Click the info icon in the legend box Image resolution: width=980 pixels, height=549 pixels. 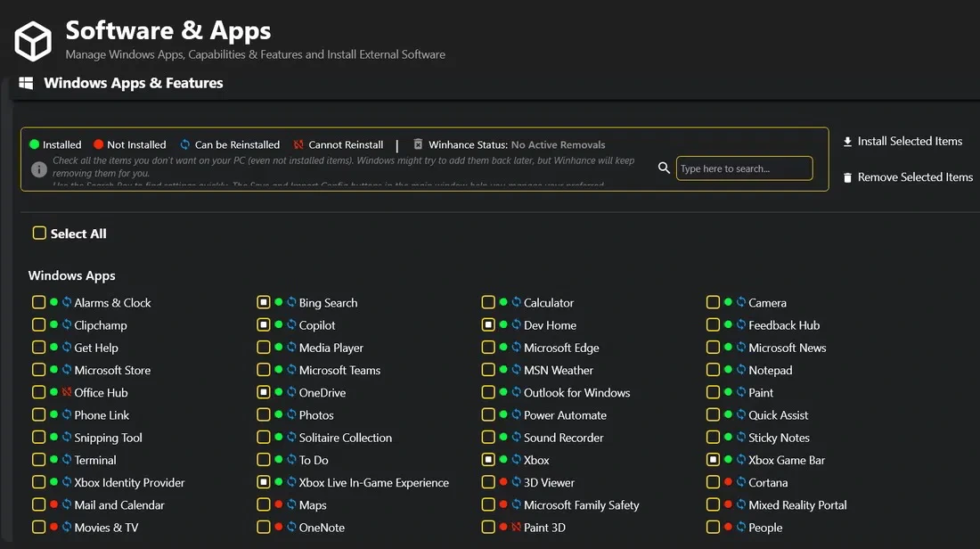click(x=38, y=168)
